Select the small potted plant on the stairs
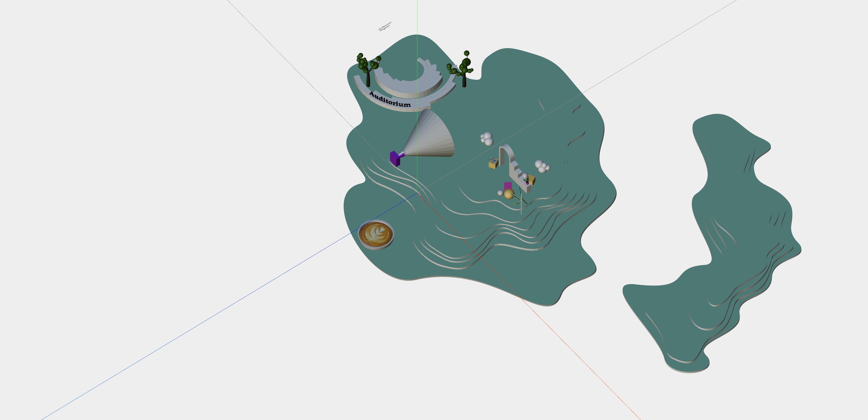This screenshot has height=420, width=868. pos(527,181)
